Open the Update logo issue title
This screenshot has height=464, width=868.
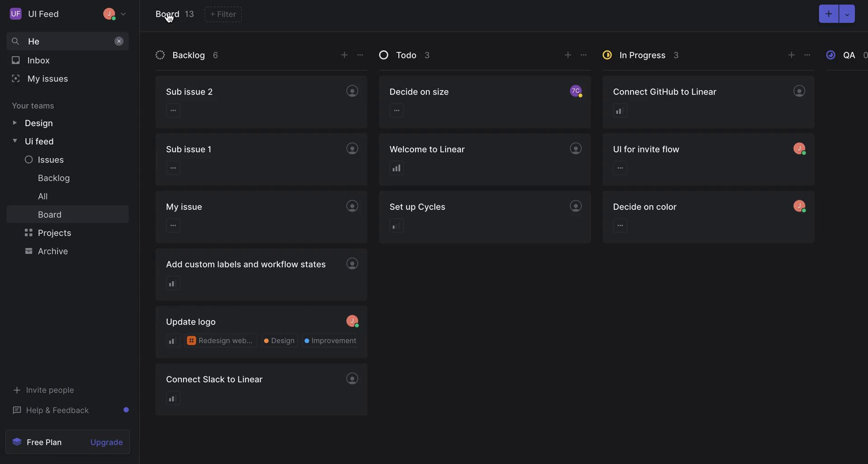191,322
